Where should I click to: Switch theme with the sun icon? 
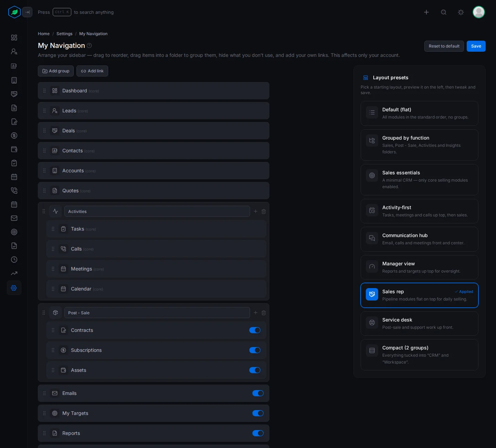click(x=461, y=12)
